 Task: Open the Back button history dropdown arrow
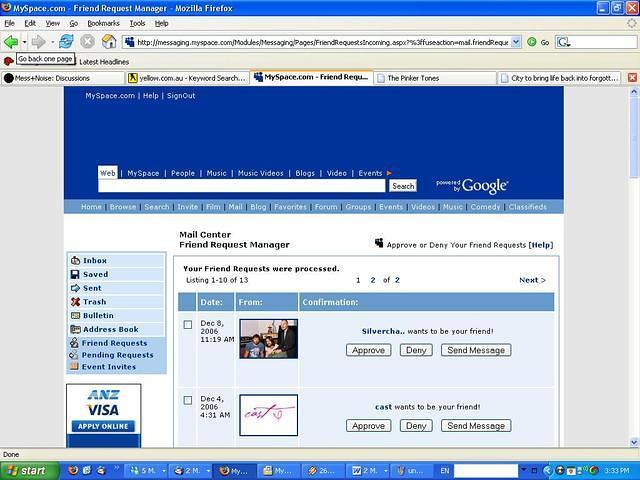click(x=24, y=42)
